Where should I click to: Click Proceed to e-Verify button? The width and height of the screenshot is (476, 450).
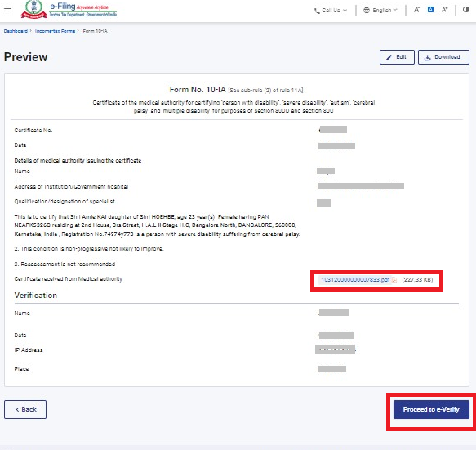(431, 409)
